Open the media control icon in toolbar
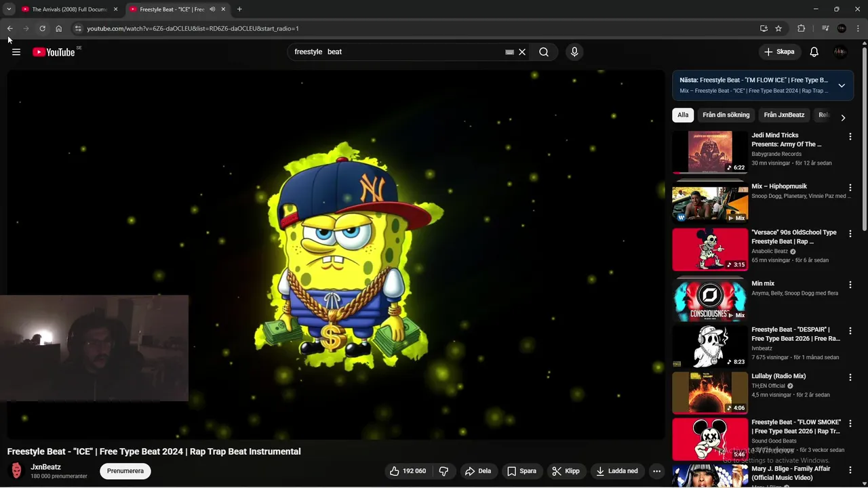 (x=825, y=28)
